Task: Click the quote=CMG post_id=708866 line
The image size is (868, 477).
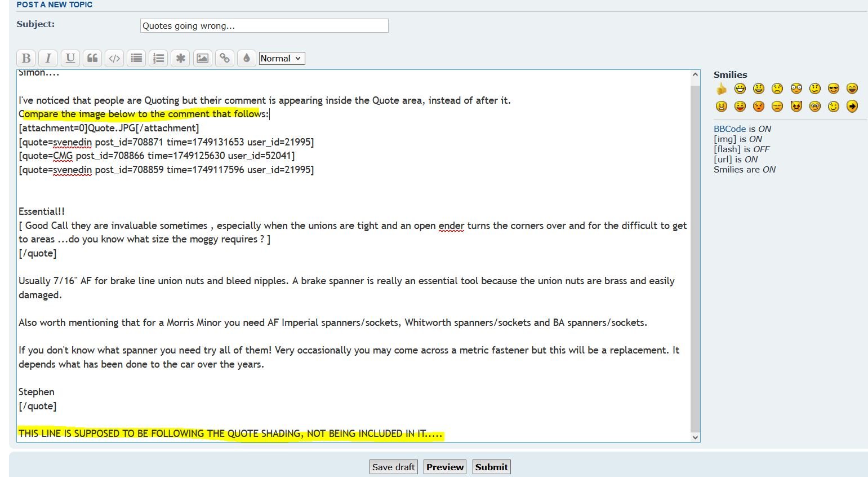Action: point(157,156)
